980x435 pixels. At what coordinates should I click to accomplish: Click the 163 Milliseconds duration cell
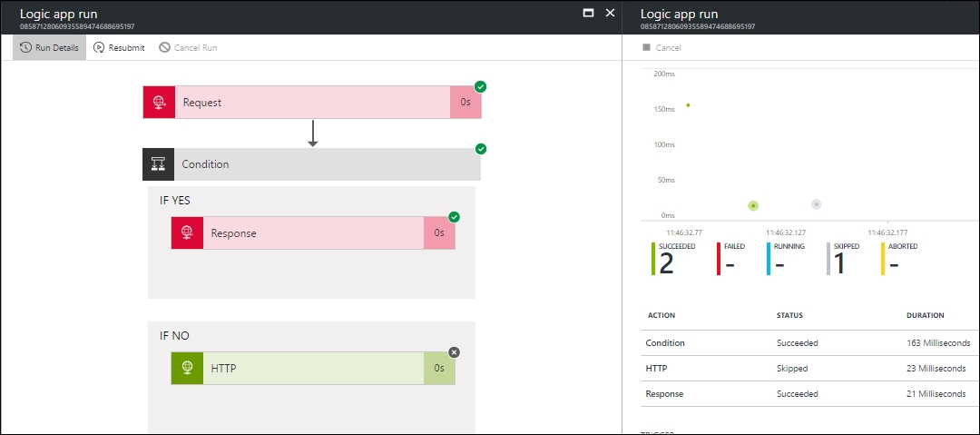click(938, 343)
